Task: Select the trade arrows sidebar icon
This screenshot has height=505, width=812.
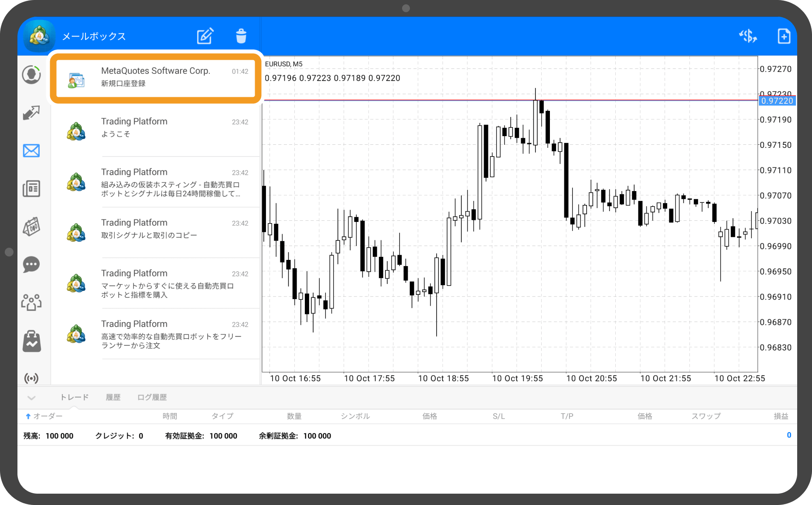Action: 31,113
